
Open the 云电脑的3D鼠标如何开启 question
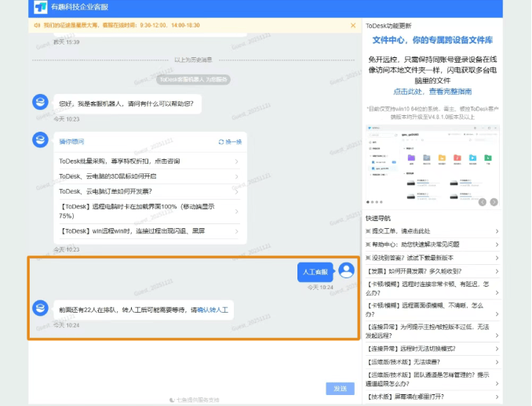[149, 176]
